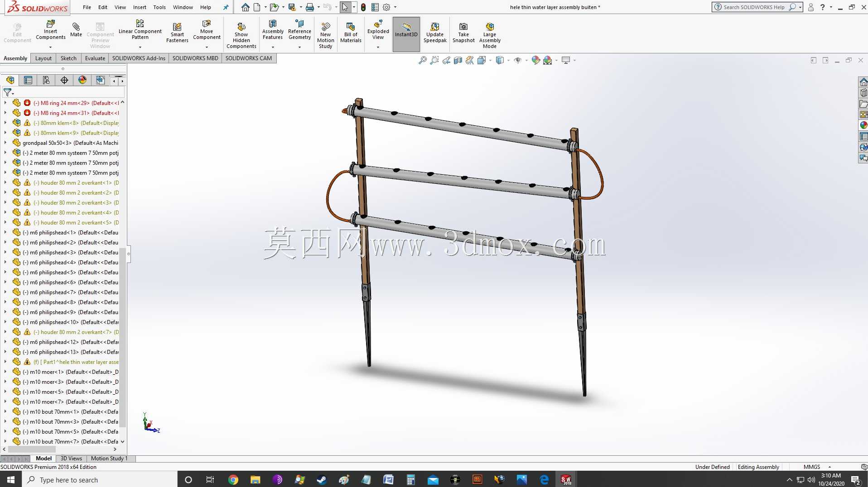The height and width of the screenshot is (487, 868).
Task: Open the ConfigurationManager tab icon
Action: [46, 80]
